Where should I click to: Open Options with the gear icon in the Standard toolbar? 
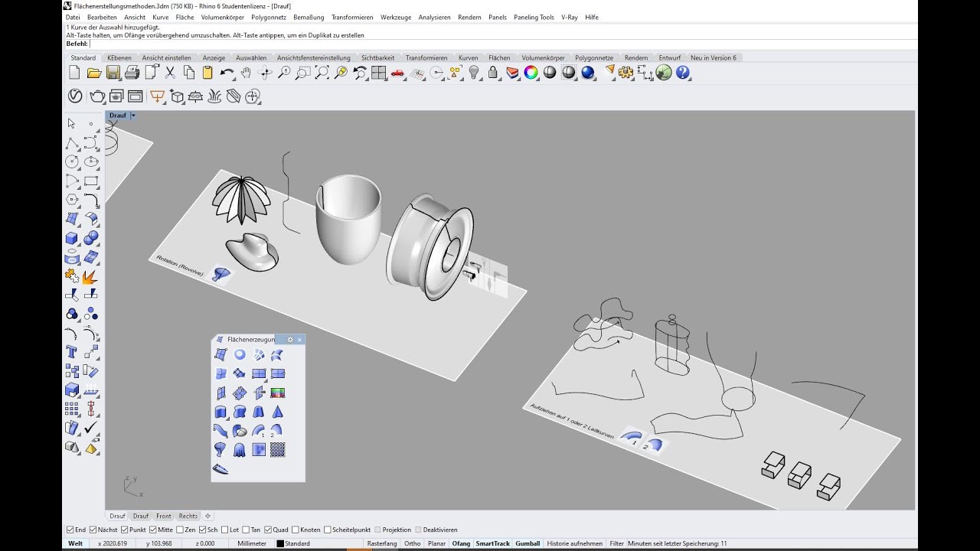pos(626,73)
